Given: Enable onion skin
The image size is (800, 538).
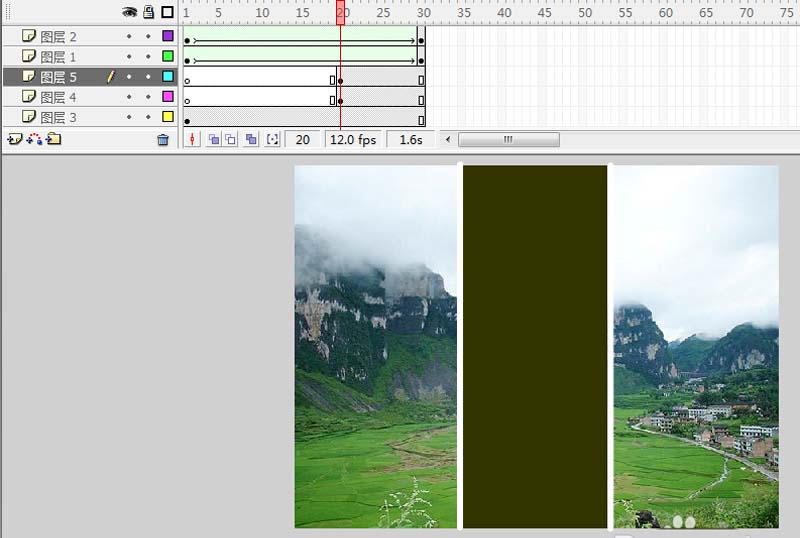Looking at the screenshot, I should [214, 139].
